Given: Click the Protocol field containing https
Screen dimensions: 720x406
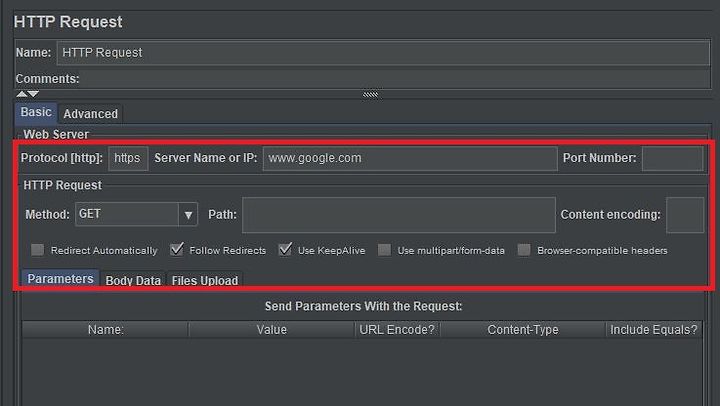Looking at the screenshot, I should pyautogui.click(x=128, y=158).
